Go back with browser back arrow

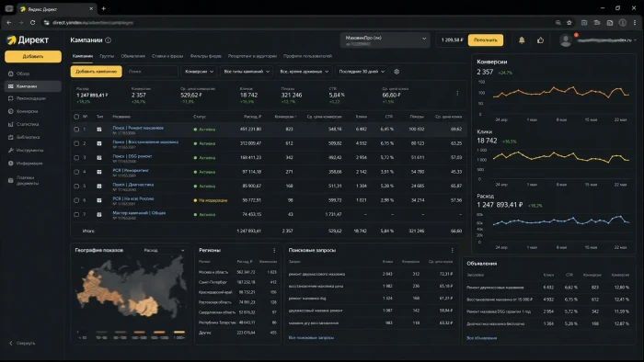pos(9,23)
